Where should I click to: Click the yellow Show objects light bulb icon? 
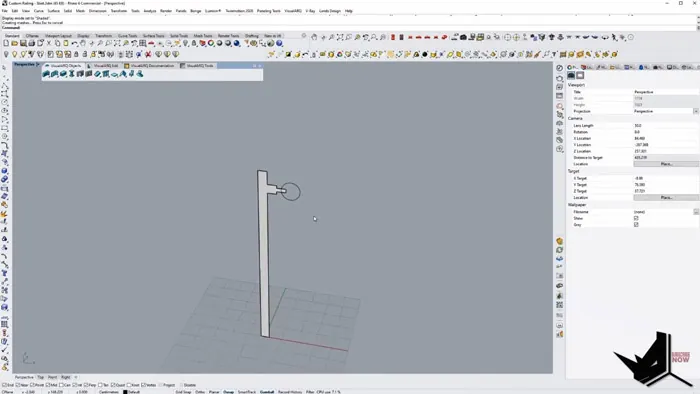pos(14,54)
